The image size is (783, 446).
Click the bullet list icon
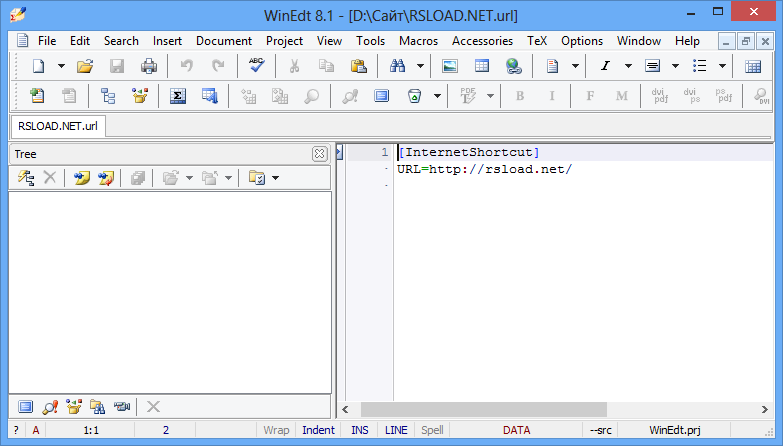point(700,66)
